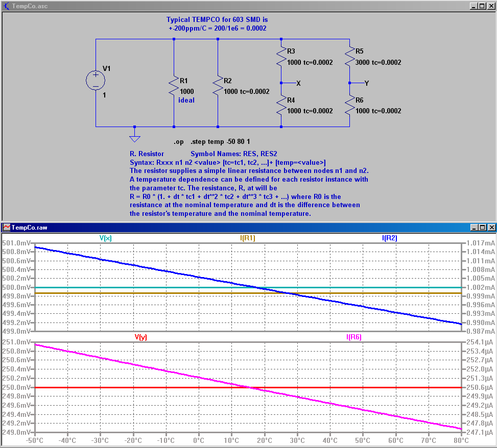Close the TempCo.raw waveform window
The width and height of the screenshot is (497, 448).
(491, 228)
